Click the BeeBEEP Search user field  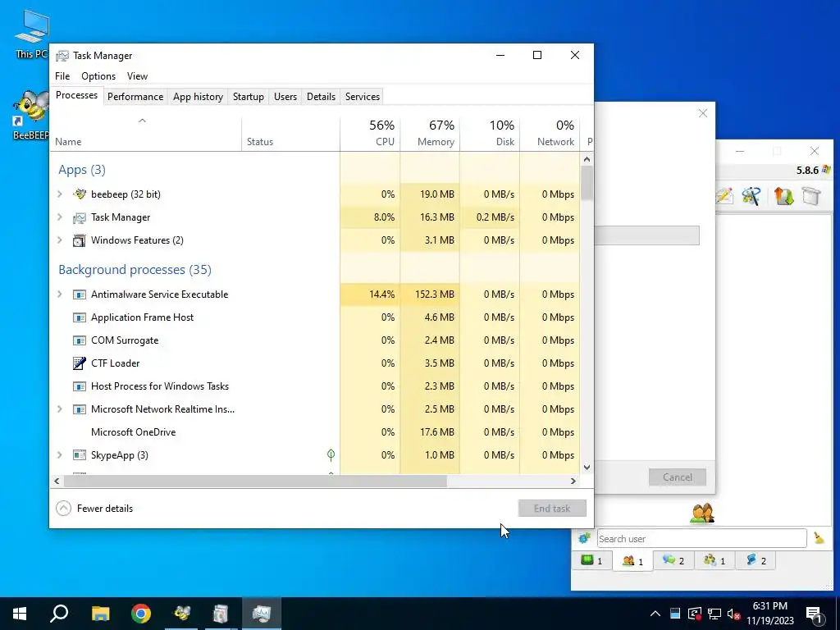pyautogui.click(x=701, y=538)
